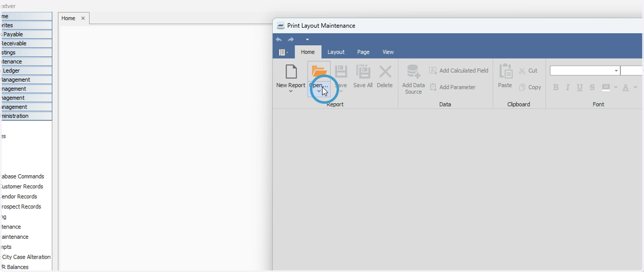Click the Print Layout Maintenance window icon
644x272 pixels.
(x=280, y=26)
